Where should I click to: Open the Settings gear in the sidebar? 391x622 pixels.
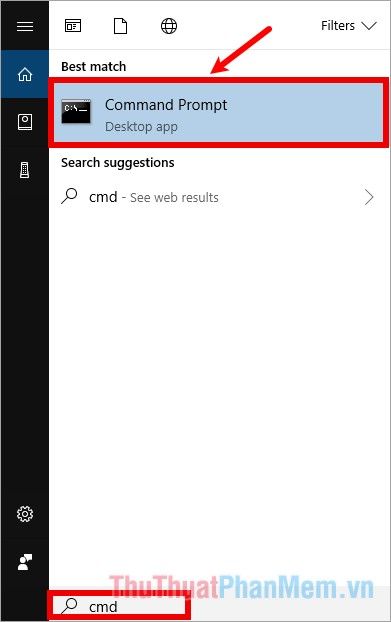click(25, 514)
